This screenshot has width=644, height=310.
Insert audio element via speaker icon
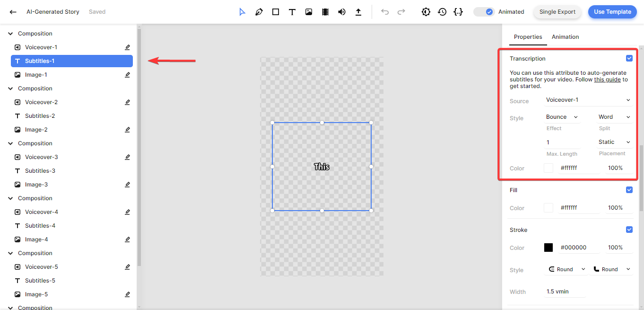[x=342, y=12]
